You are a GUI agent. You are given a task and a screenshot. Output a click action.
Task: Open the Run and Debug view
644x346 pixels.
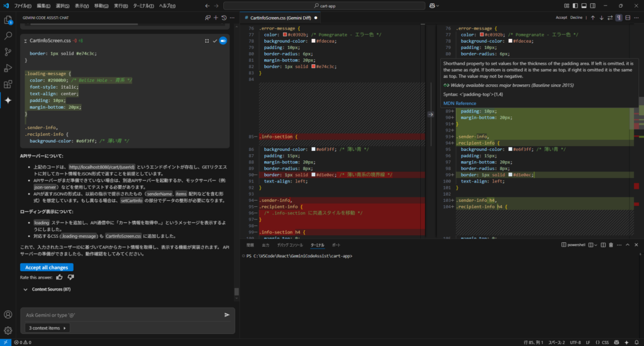[8, 68]
